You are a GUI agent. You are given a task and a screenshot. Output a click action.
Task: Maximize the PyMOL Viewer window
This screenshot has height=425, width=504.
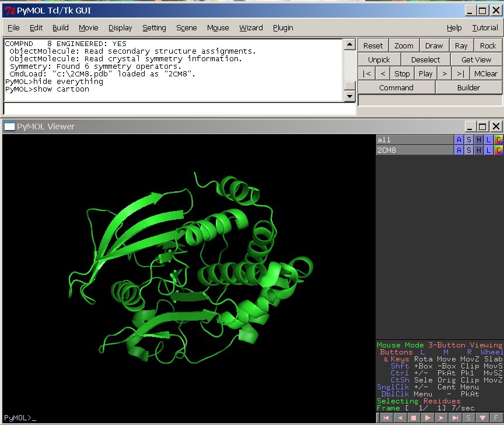pyautogui.click(x=482, y=127)
